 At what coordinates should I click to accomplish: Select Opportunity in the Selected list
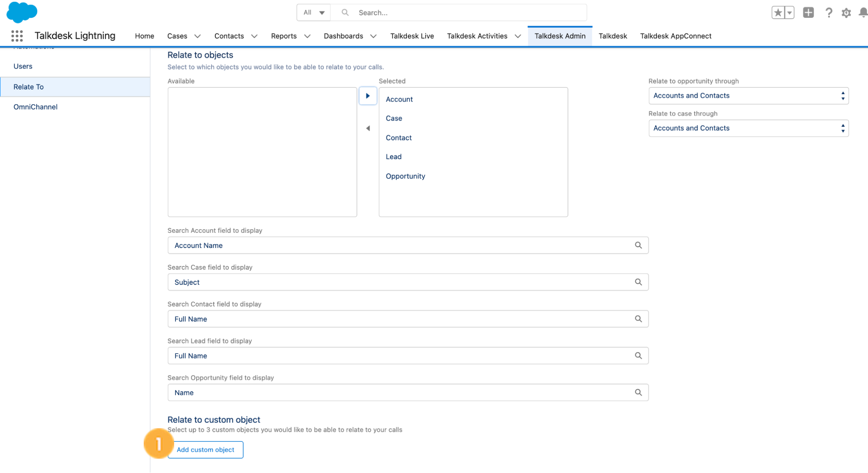tap(405, 176)
